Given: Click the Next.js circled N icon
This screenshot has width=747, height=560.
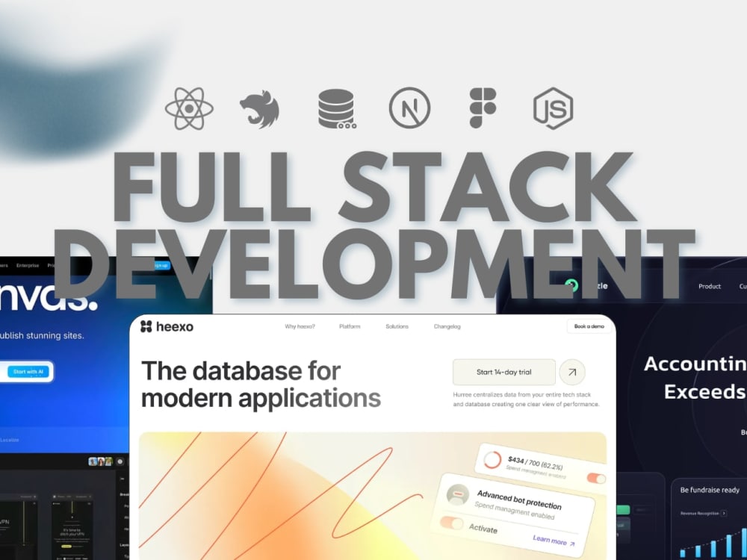Looking at the screenshot, I should [x=409, y=108].
